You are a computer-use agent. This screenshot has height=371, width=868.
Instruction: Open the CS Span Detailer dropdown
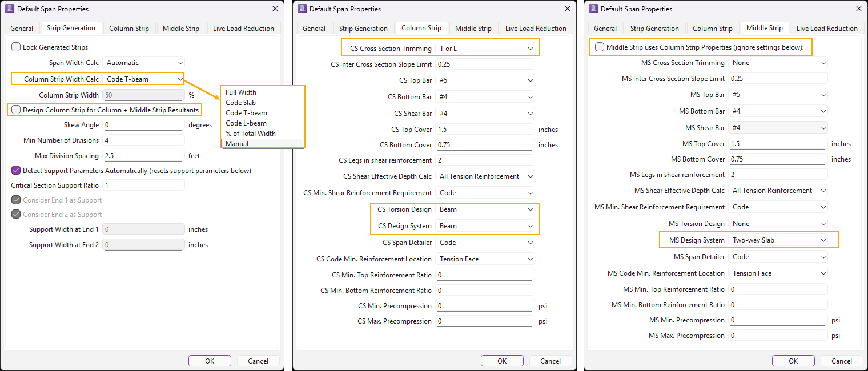click(485, 243)
